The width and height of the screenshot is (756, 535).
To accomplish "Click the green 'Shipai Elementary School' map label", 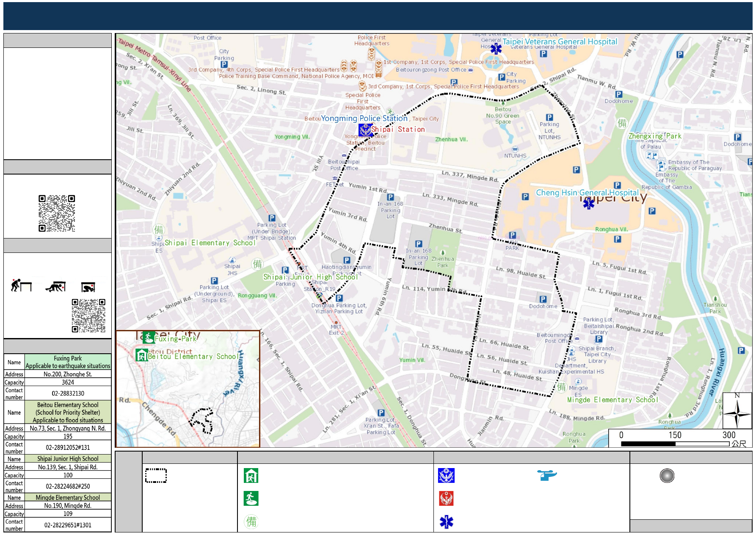I will pyautogui.click(x=210, y=243).
